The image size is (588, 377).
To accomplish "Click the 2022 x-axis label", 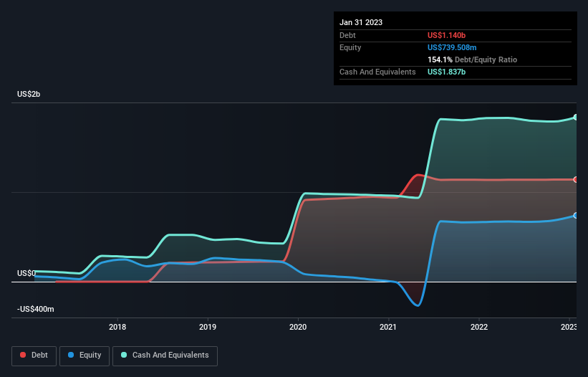I will 479,327.
